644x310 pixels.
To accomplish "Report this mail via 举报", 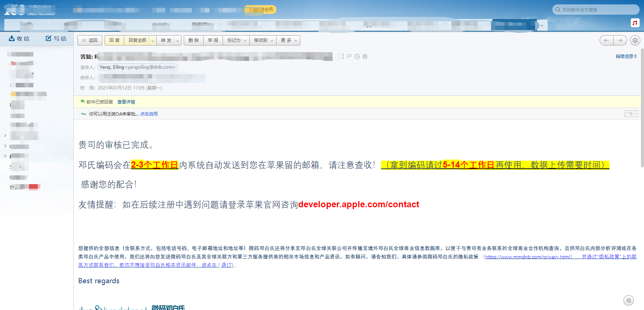I will (x=213, y=40).
